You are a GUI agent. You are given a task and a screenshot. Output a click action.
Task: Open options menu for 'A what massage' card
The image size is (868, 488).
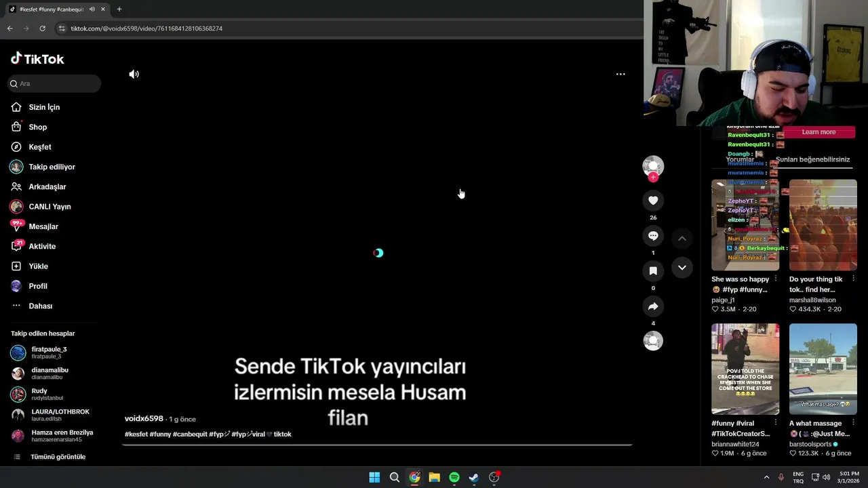853,424
